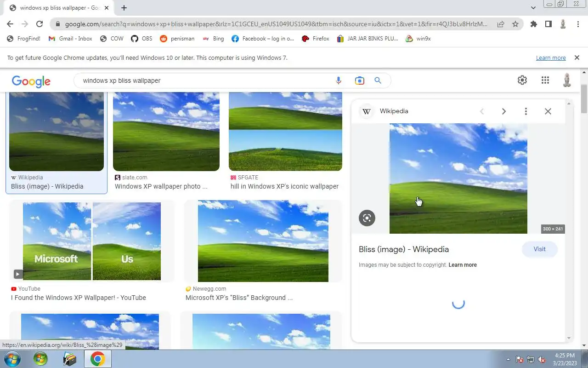Screen dimensions: 588x368
Task: Click the Google Search magnifier button
Action: 378,80
